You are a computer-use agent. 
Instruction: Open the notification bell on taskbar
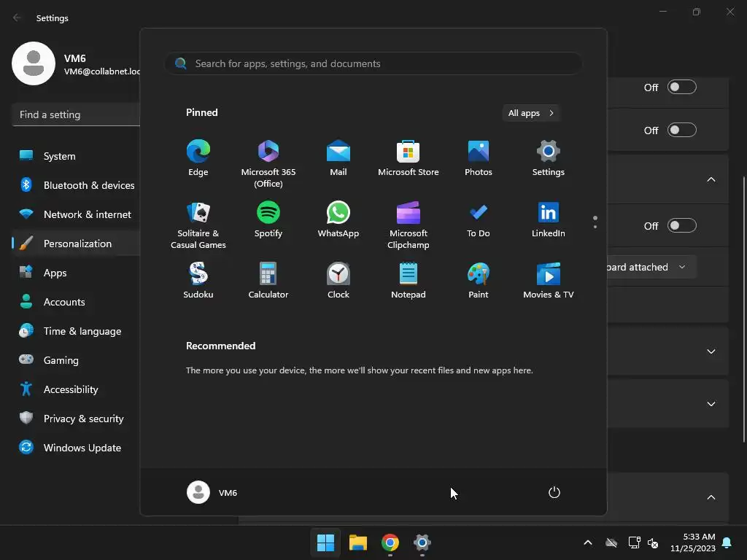point(727,542)
